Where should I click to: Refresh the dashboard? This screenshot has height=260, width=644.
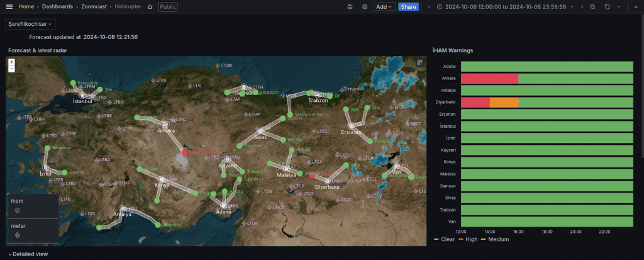[x=607, y=6]
